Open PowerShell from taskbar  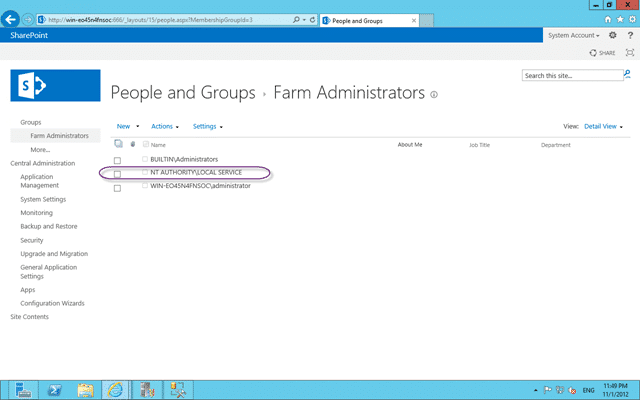tap(54, 390)
